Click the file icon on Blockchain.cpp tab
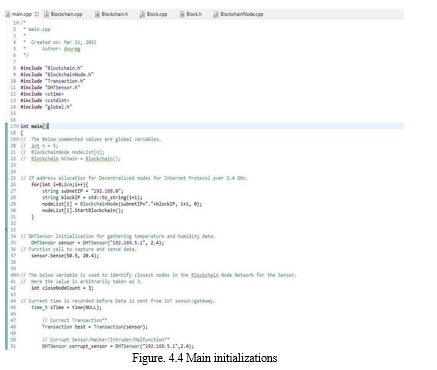The height and width of the screenshot is (370, 437). 46,14
